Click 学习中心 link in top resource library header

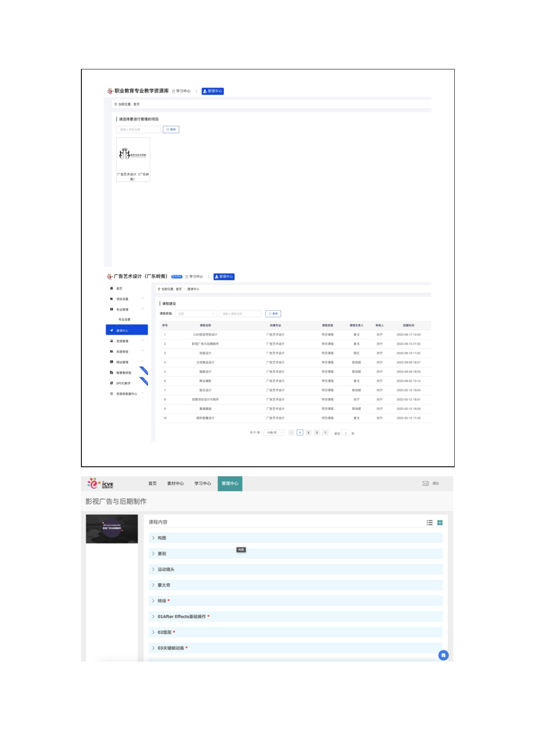point(181,91)
